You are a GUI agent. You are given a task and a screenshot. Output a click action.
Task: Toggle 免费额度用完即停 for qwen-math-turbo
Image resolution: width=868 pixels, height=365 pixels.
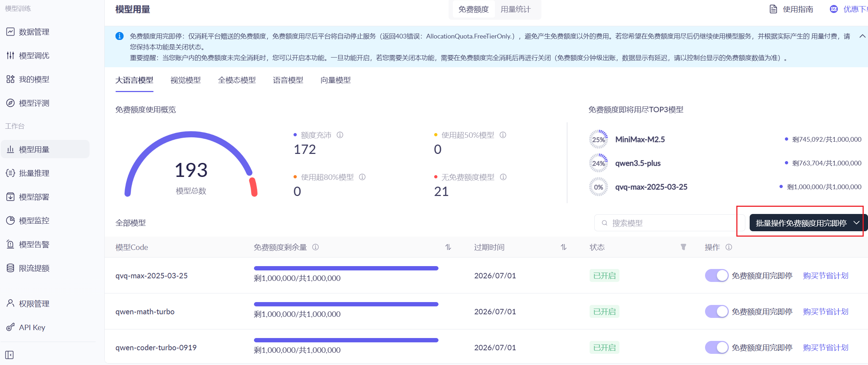pos(717,312)
